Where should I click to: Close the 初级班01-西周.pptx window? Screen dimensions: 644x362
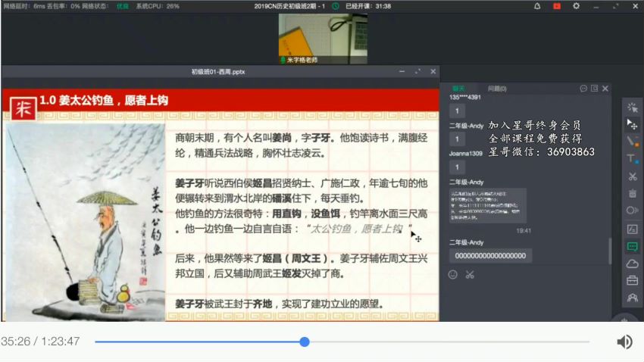[x=433, y=71]
